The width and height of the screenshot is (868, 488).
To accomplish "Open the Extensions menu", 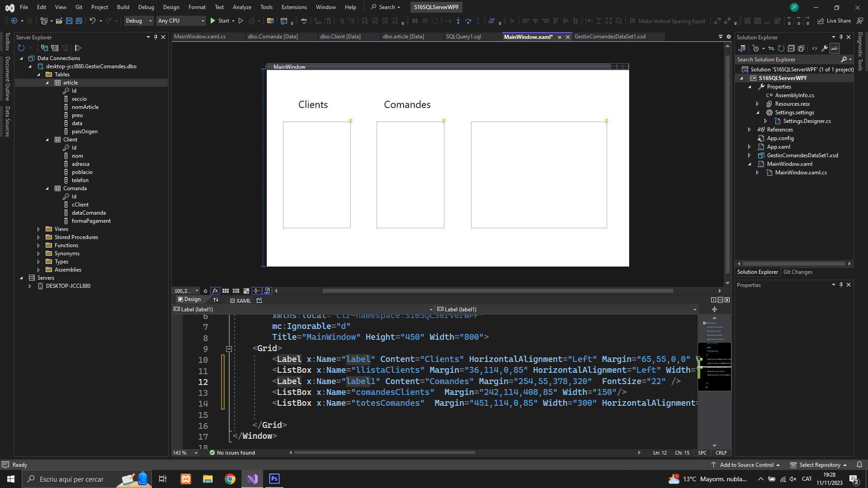I will pos(294,7).
